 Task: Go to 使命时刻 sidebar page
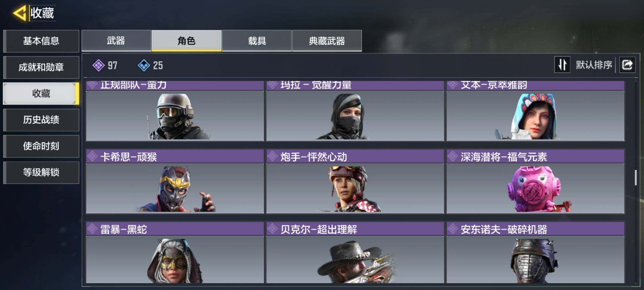click(41, 146)
